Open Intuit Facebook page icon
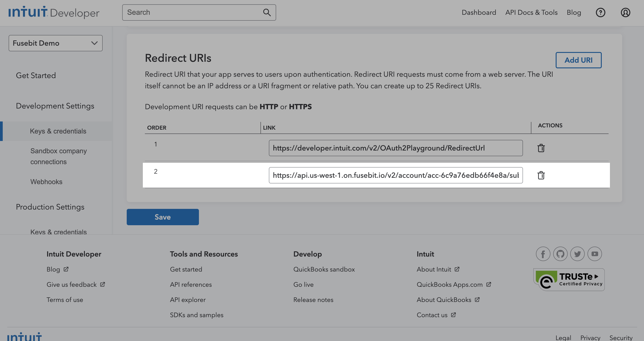The image size is (644, 341). tap(543, 254)
